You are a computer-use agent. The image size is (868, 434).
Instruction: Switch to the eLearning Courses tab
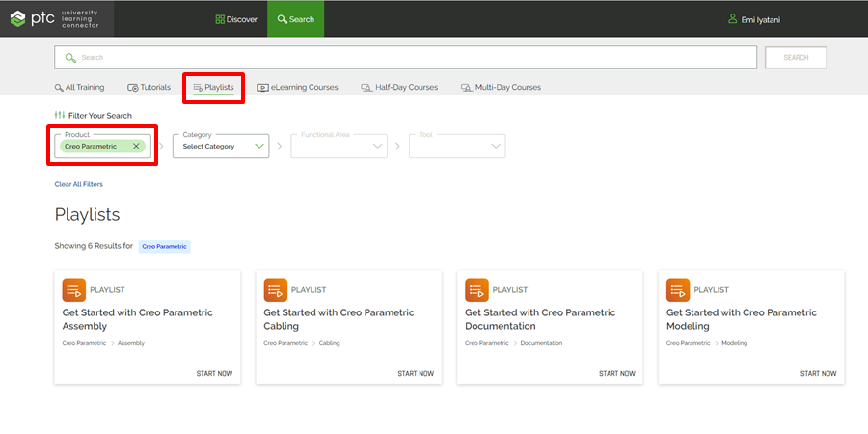tap(297, 87)
